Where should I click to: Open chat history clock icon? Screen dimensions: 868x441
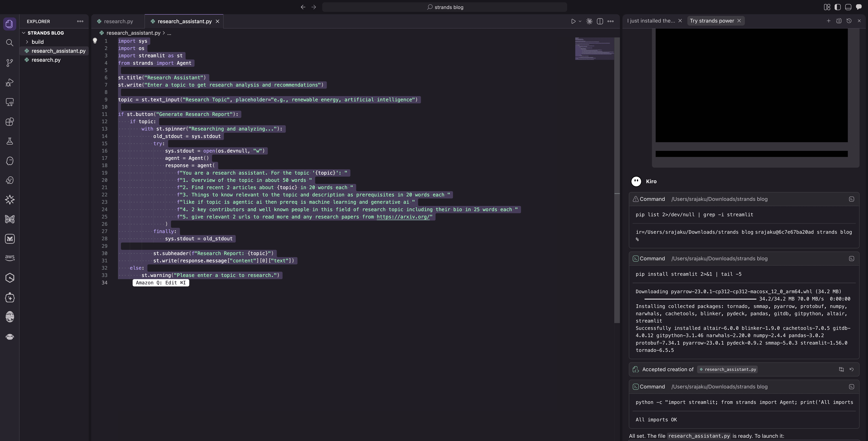point(849,21)
